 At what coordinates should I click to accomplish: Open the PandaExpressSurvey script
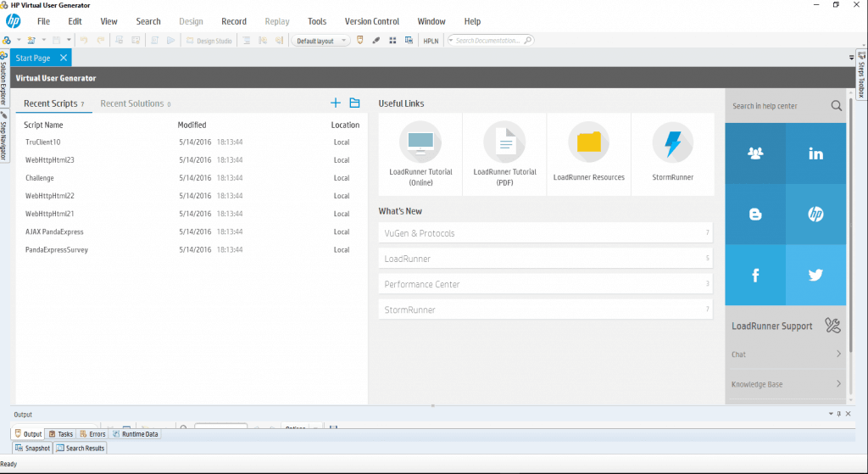(x=57, y=250)
